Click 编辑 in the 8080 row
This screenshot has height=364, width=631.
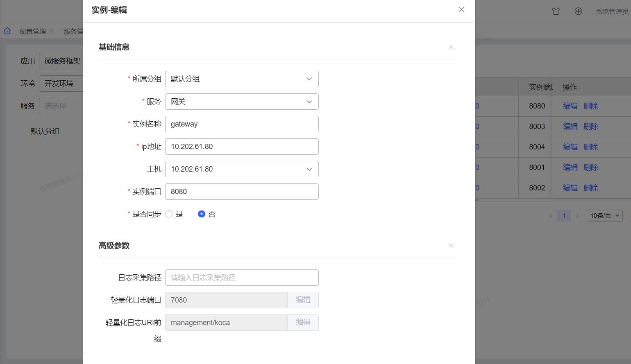tap(570, 106)
